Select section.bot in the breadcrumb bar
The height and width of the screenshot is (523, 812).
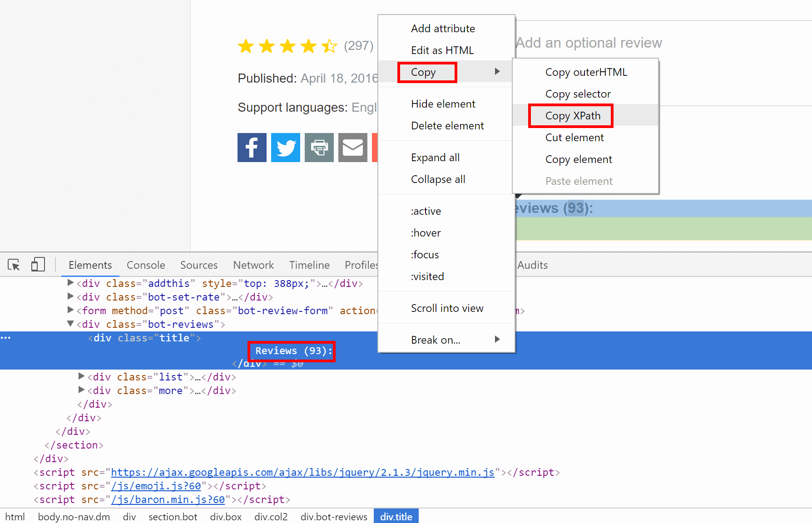click(x=173, y=517)
